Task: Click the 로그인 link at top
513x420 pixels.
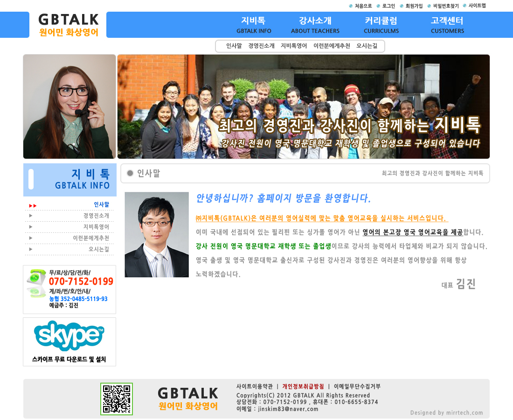Action: coord(388,6)
